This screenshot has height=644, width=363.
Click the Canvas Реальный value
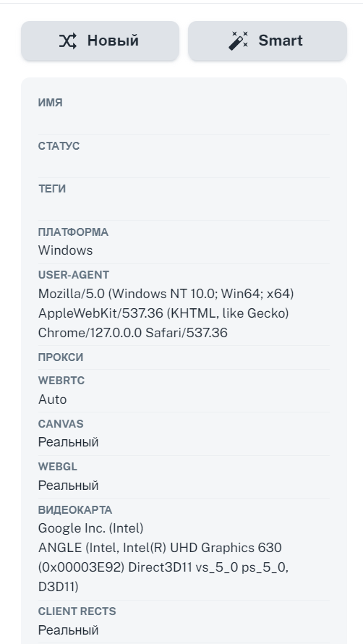[x=68, y=442]
